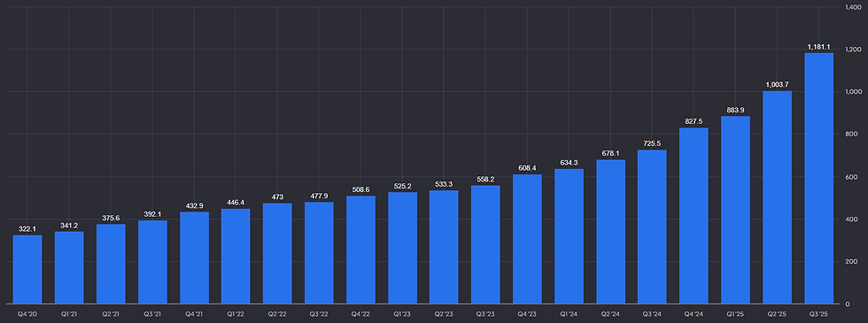The width and height of the screenshot is (868, 323).
Task: Click the 827.5 value label
Action: coord(694,122)
